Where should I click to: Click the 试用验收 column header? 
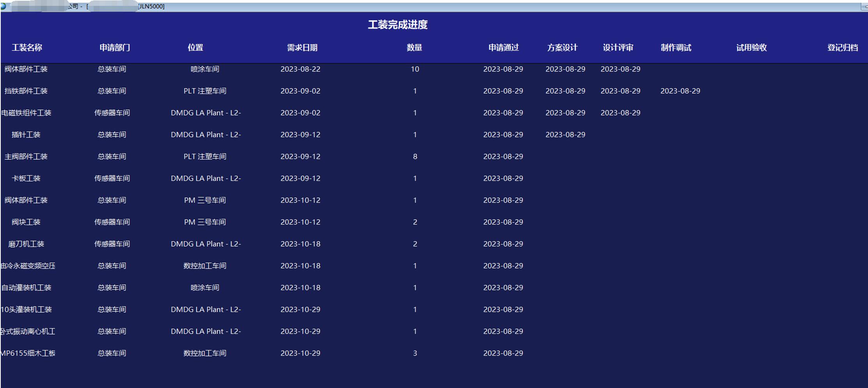click(751, 48)
